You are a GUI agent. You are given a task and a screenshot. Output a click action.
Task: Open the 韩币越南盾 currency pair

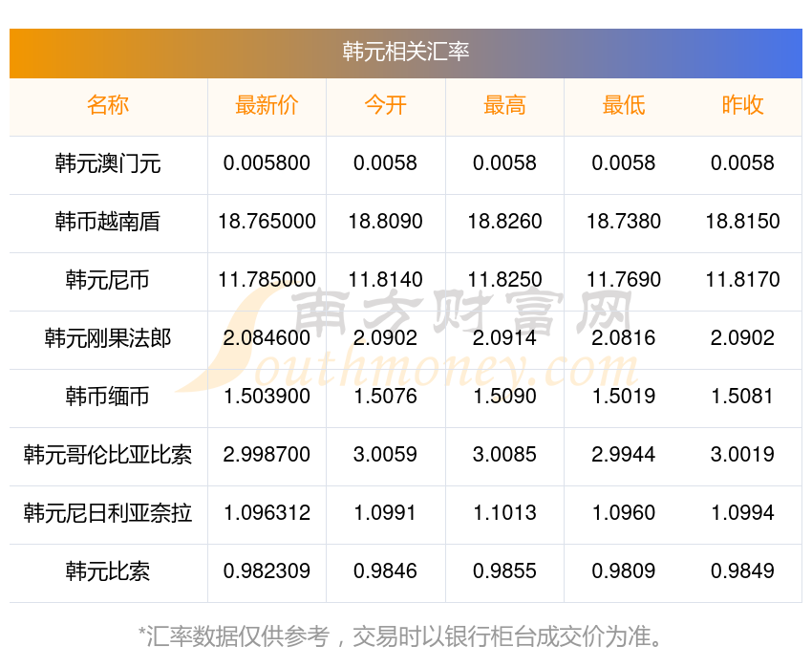coord(108,222)
